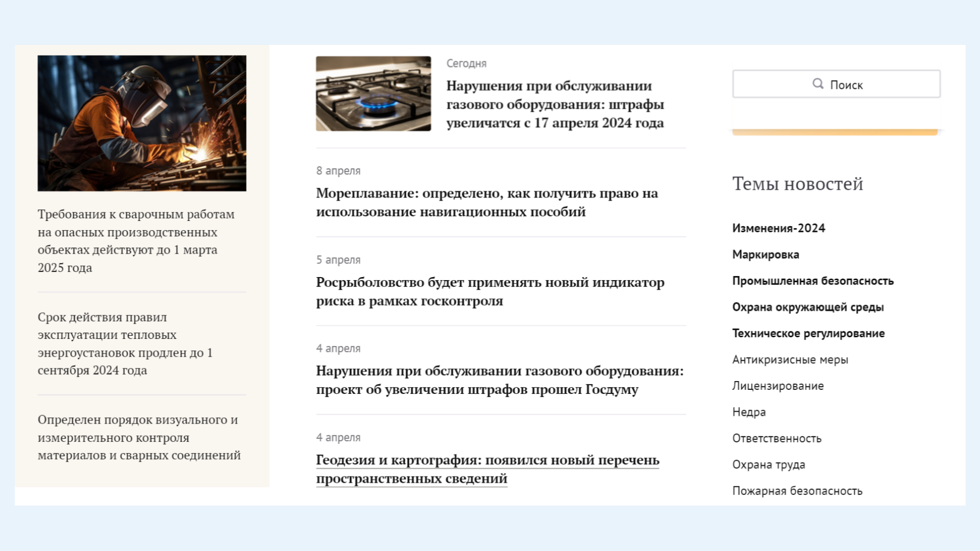Select the Антикризисные меры topic

click(790, 360)
